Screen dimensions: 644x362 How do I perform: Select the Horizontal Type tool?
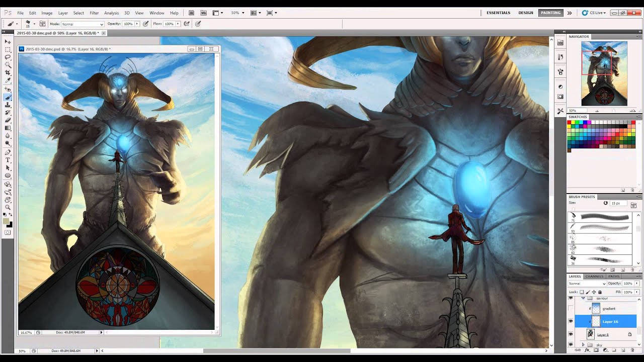8,160
